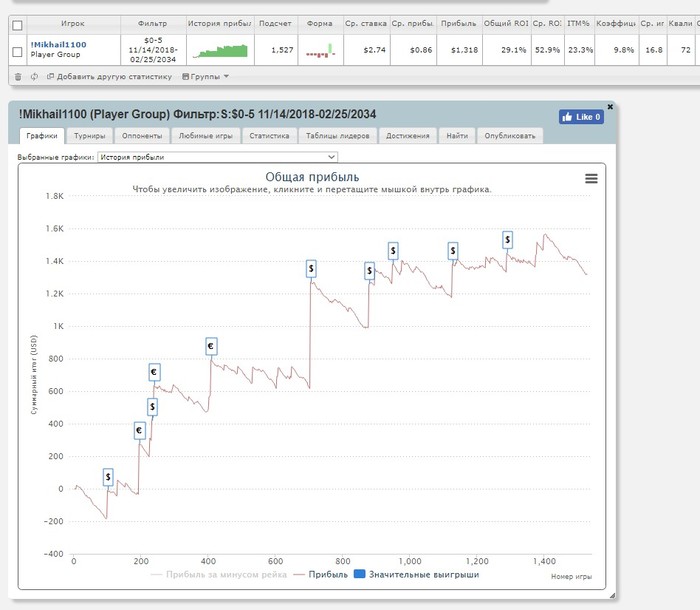700x610 pixels.
Task: Sort by the 'Общий ROI' column header
Action: [x=506, y=24]
